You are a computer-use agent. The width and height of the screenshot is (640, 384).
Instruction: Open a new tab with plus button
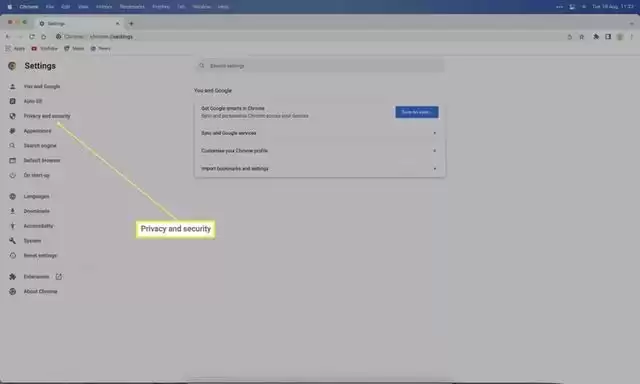click(x=131, y=24)
